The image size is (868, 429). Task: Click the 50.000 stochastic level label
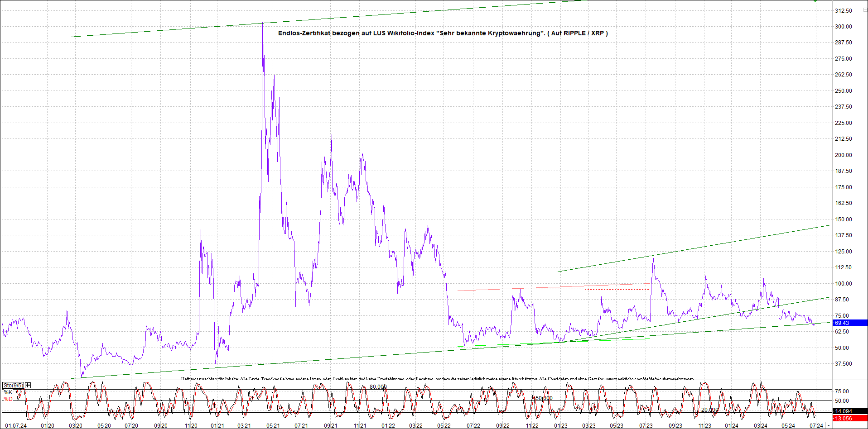(544, 398)
